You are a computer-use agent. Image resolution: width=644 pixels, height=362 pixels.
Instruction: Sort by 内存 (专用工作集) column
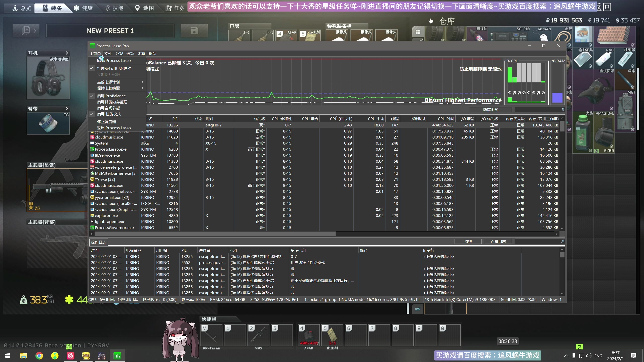(x=543, y=119)
